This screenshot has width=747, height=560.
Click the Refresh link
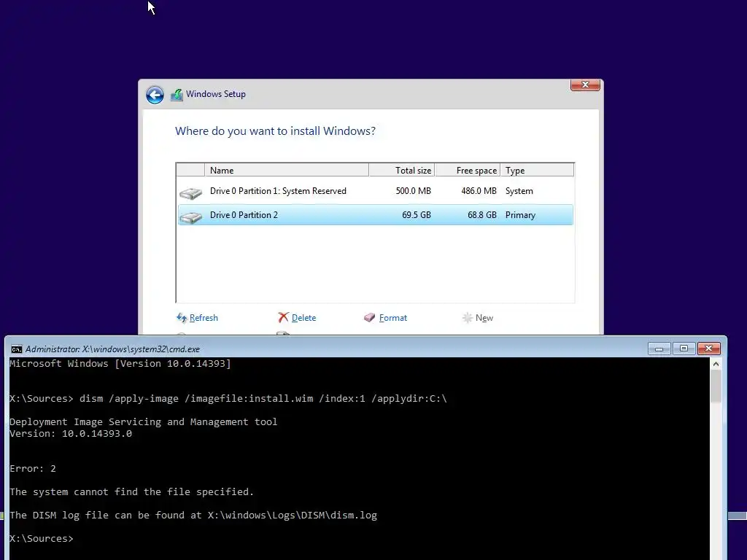(204, 318)
